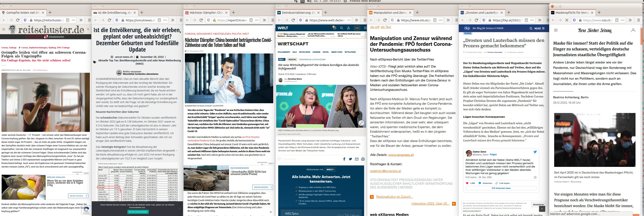Click the search icon on reitschuster.de header
Screen dimensions: 644x216
(x=88, y=29)
